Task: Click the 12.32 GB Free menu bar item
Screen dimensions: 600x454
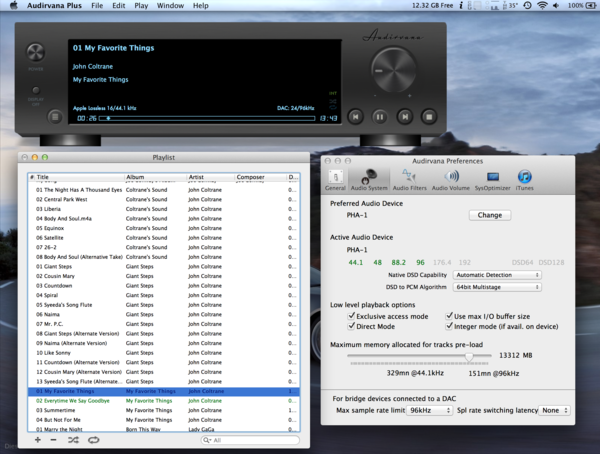Action: click(432, 5)
